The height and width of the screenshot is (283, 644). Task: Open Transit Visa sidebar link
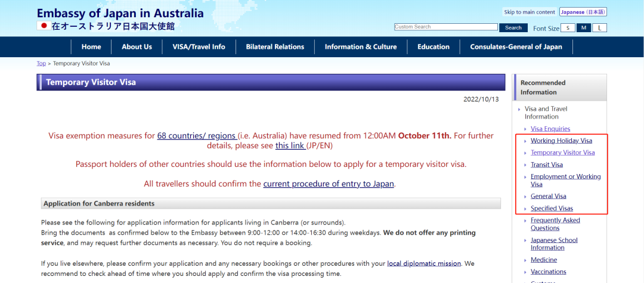[547, 165]
